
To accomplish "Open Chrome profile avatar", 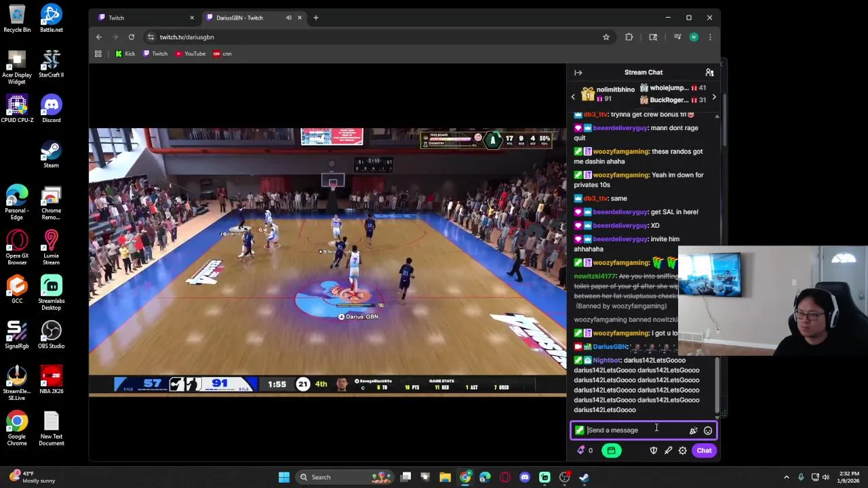I will (x=694, y=37).
